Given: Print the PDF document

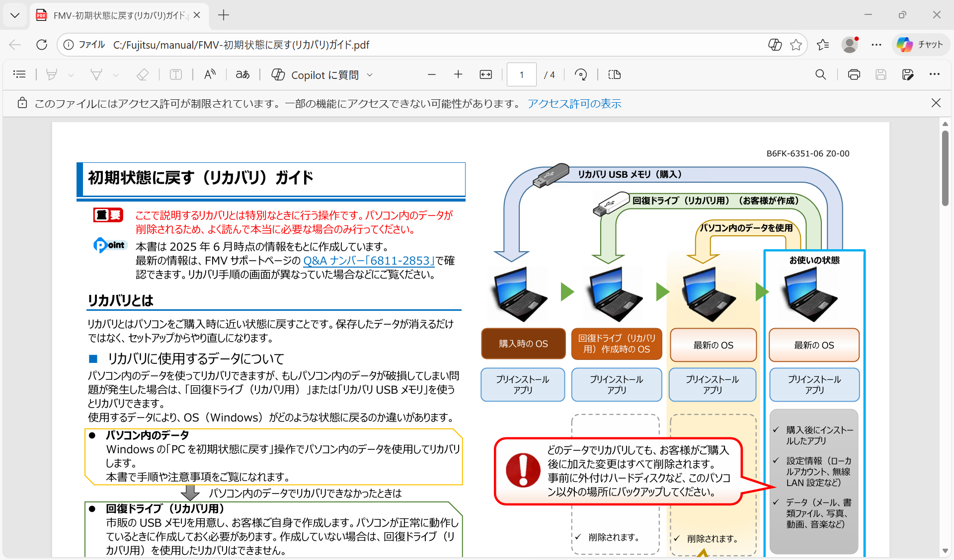Looking at the screenshot, I should (x=854, y=74).
